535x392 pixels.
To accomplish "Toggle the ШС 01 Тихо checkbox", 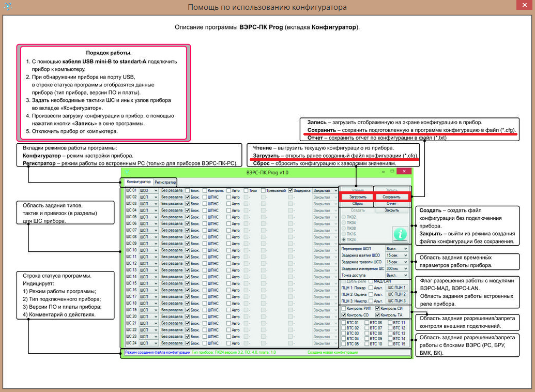I will (x=246, y=190).
